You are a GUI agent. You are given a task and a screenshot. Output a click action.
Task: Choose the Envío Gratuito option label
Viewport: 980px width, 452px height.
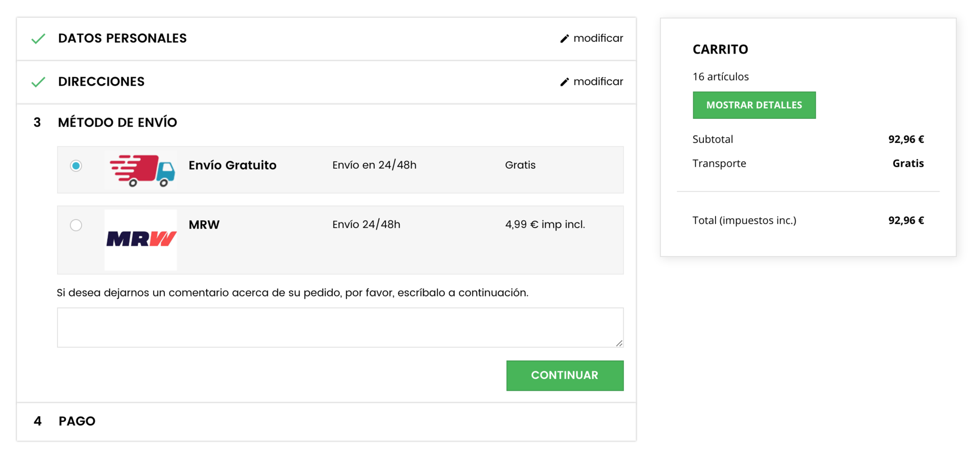(x=232, y=165)
